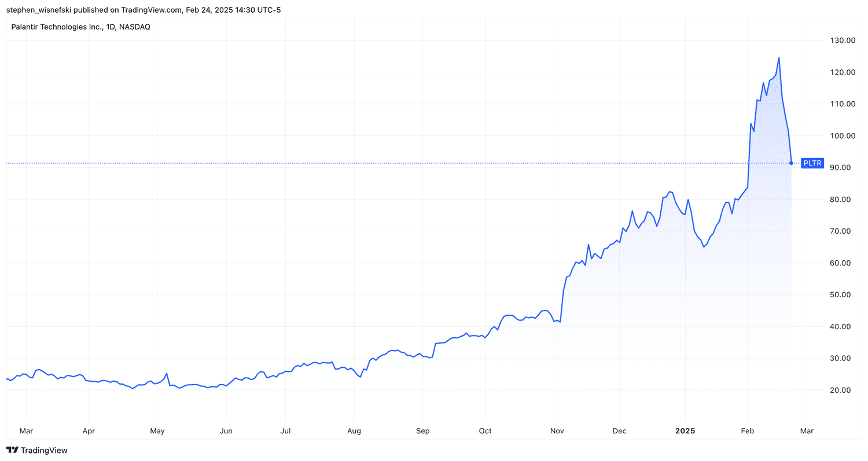868x461 pixels.
Task: Click the Dec label on time axis
Action: coord(619,431)
